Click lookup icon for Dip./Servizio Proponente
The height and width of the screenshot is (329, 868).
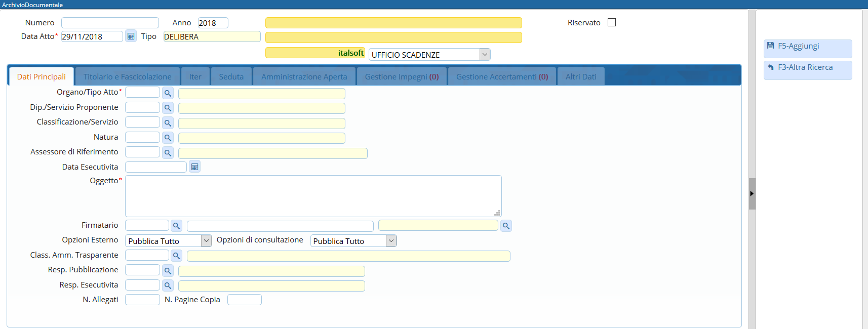pos(168,108)
